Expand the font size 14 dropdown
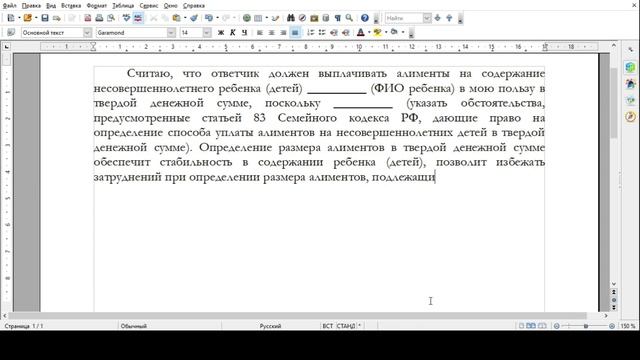This screenshot has height=360, width=640. pos(207,32)
